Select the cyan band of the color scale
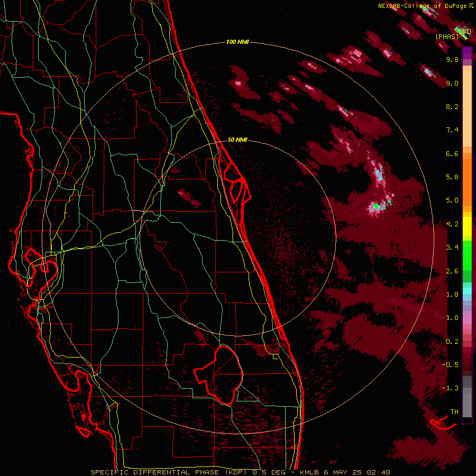The image size is (476, 476). pyautogui.click(x=467, y=291)
